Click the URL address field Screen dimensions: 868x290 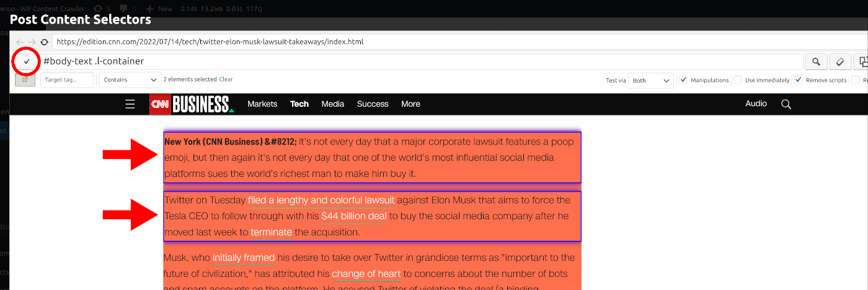[460, 42]
